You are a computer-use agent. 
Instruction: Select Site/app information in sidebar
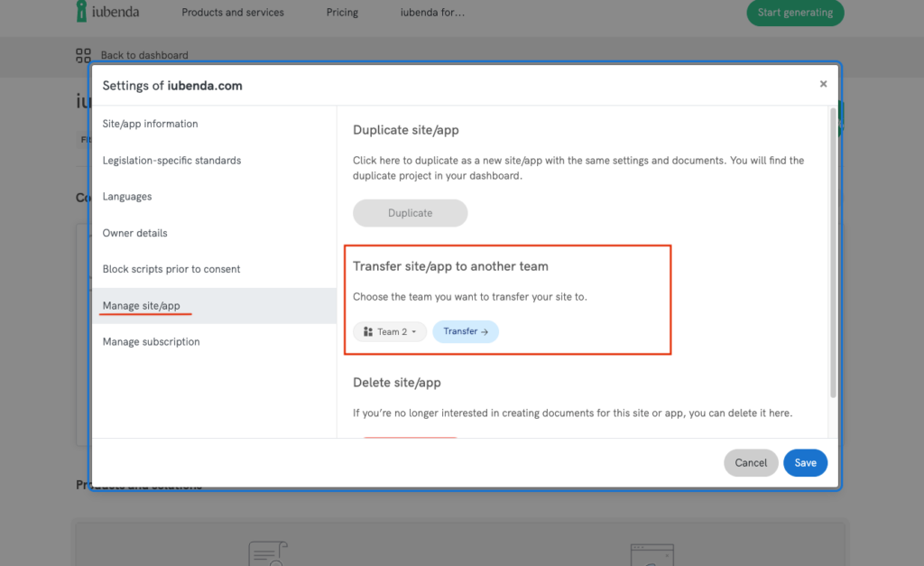pyautogui.click(x=150, y=124)
